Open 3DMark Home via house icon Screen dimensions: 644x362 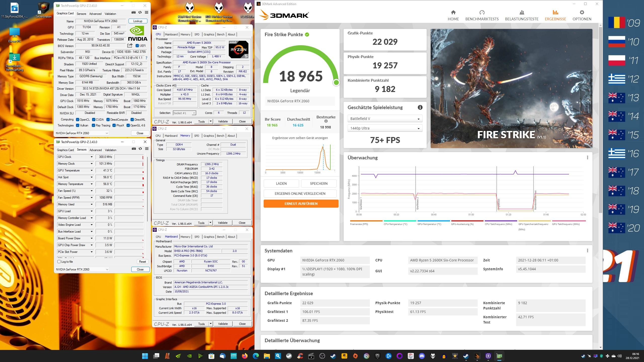(453, 13)
